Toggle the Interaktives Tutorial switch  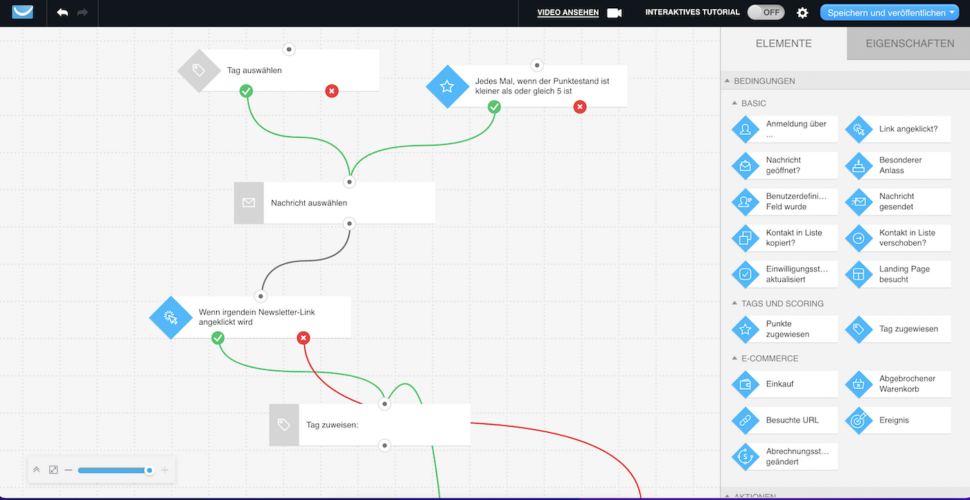coord(765,12)
